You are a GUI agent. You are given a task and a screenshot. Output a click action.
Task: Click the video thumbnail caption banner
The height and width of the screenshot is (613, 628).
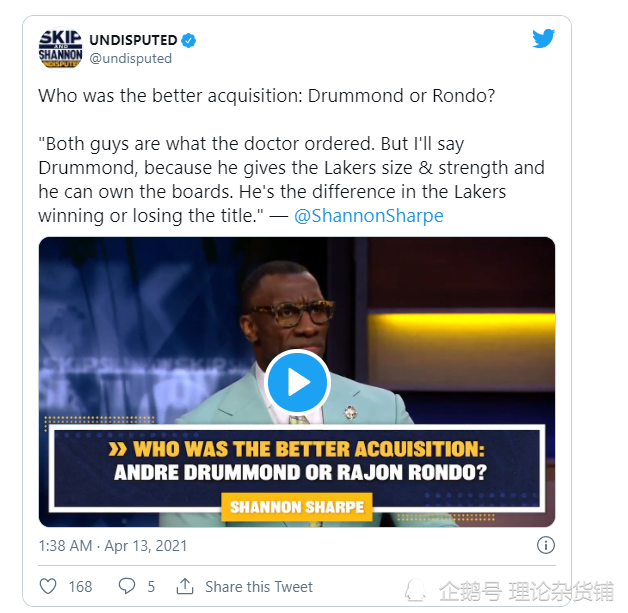[297, 468]
